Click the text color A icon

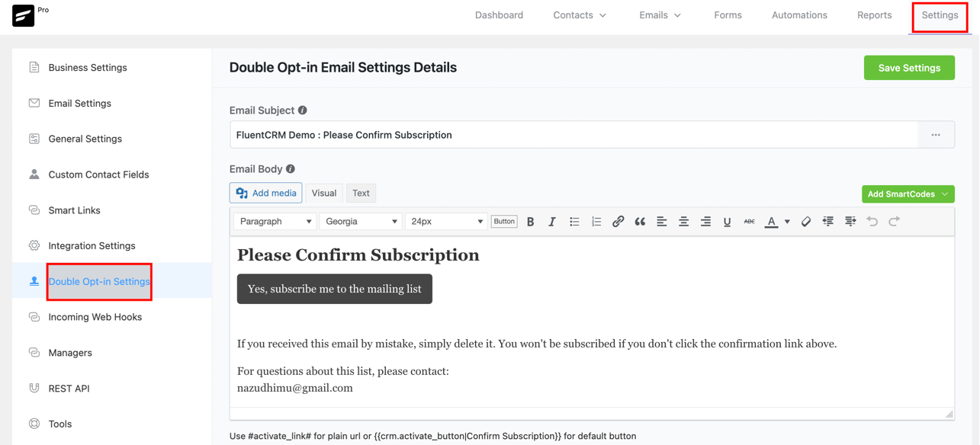pyautogui.click(x=772, y=222)
